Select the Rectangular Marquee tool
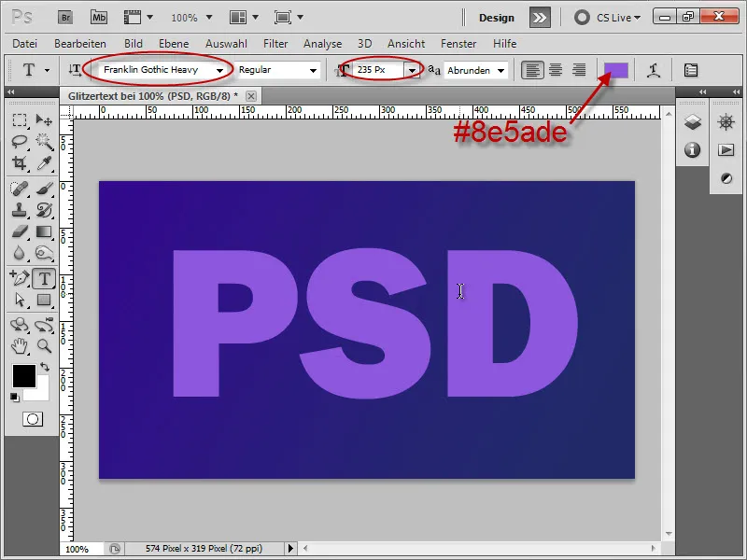 click(20, 120)
